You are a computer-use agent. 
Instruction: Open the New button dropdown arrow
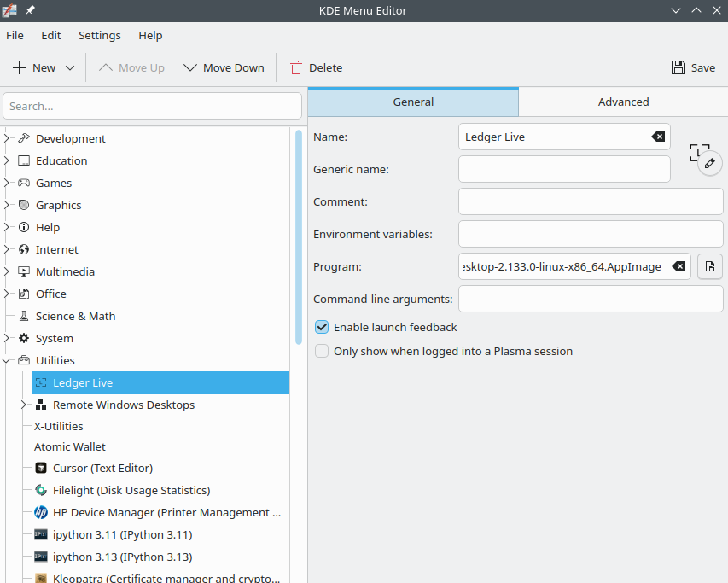click(x=70, y=67)
